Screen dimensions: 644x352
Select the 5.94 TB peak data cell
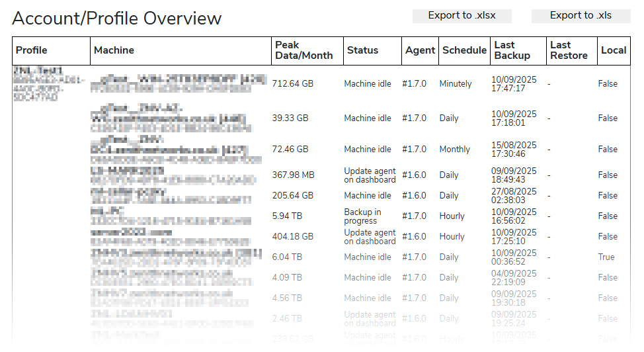[x=287, y=216]
